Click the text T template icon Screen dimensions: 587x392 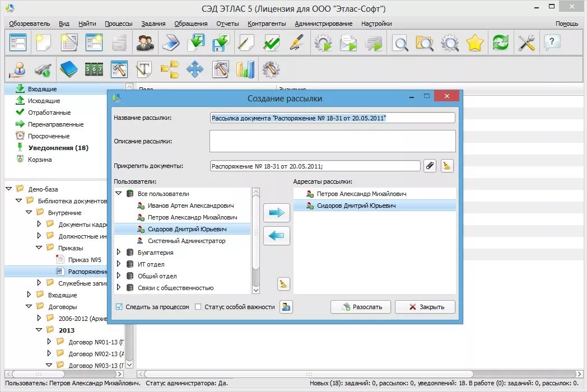[145, 69]
